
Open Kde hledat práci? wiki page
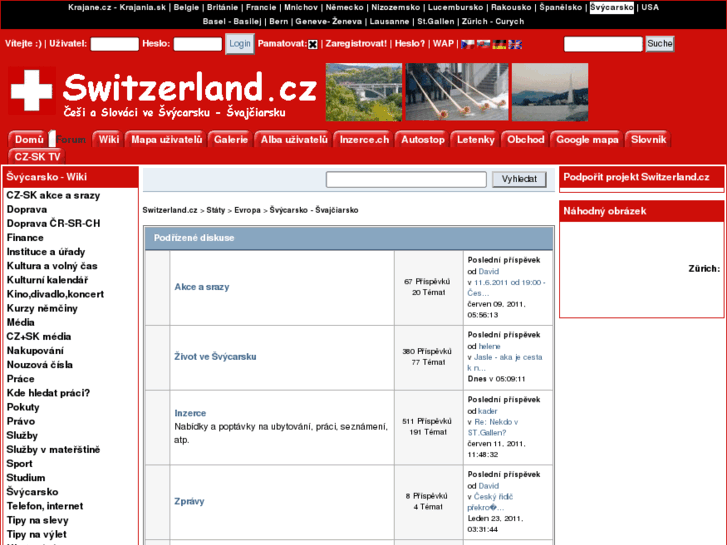[x=48, y=393]
